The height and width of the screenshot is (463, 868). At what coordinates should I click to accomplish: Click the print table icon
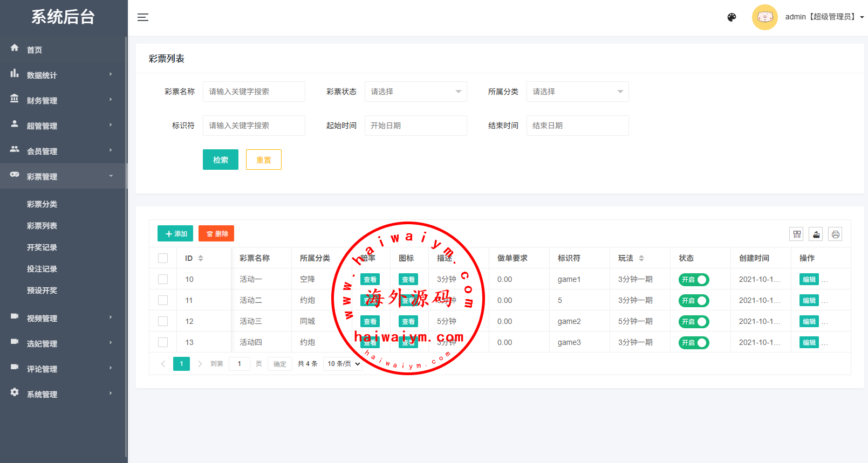tap(835, 234)
